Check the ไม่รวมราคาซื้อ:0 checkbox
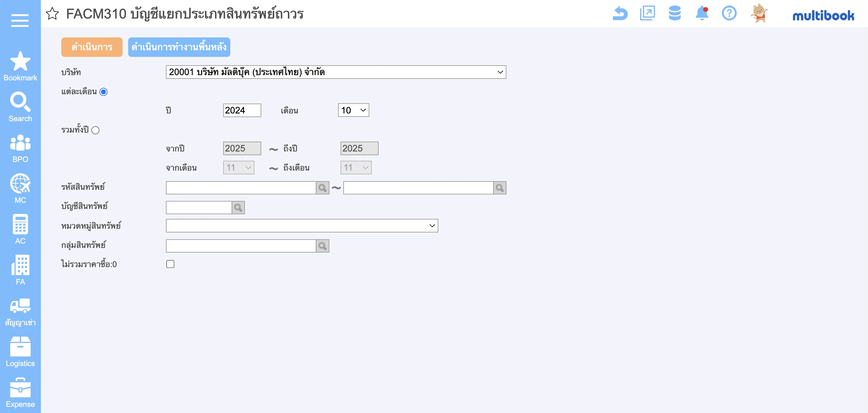Screen dimensions: 868x413 coord(170,264)
